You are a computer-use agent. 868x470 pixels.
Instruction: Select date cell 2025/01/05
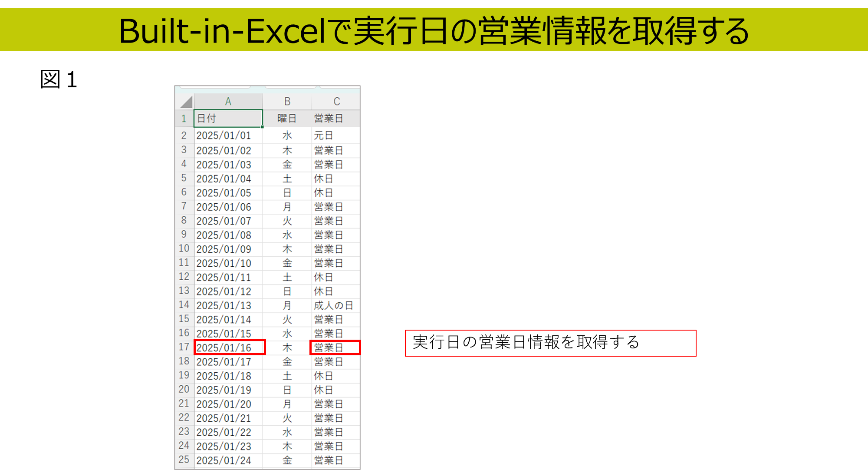coord(228,193)
